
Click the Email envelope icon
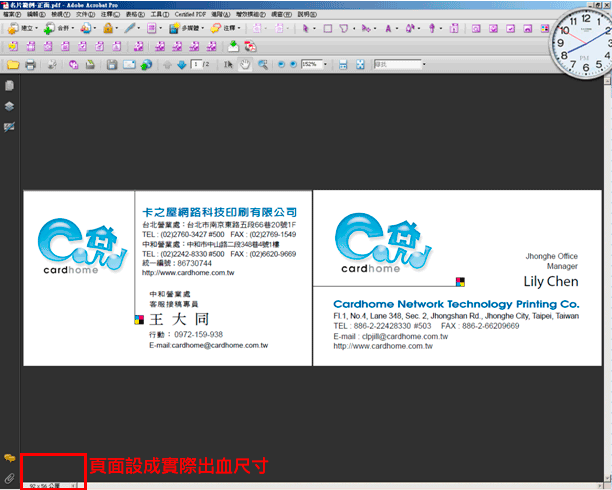coord(129,64)
